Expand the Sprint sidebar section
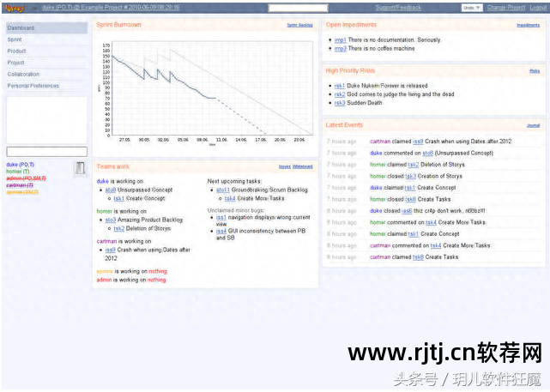 (x=46, y=39)
